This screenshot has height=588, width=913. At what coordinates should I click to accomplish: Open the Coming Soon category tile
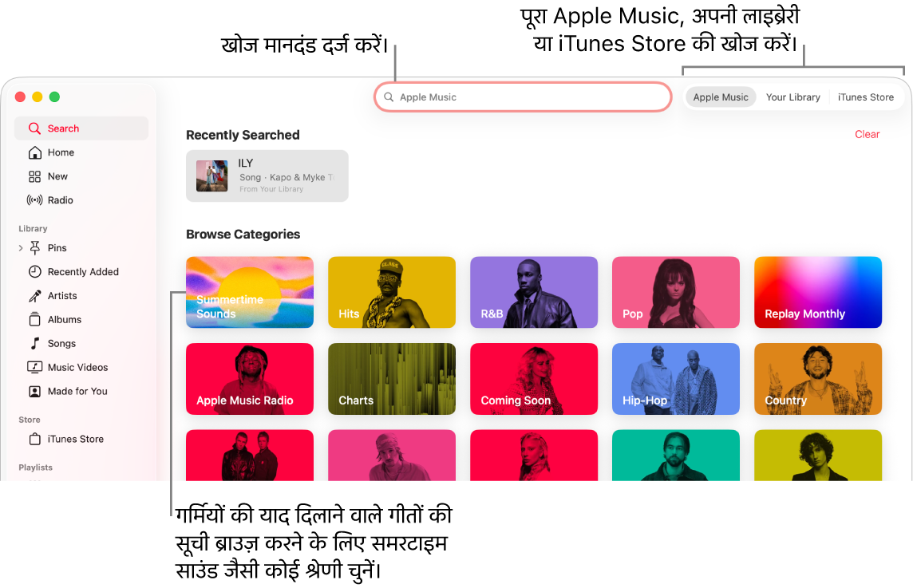[534, 379]
